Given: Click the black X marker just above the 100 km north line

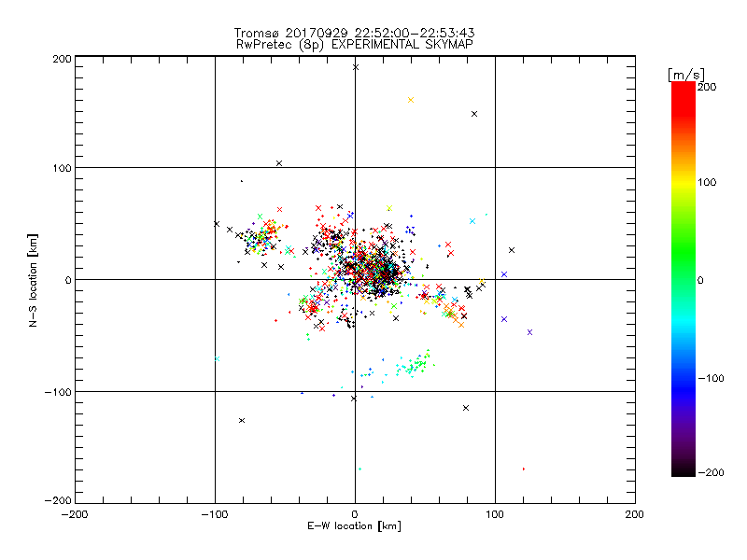Looking at the screenshot, I should (279, 163).
